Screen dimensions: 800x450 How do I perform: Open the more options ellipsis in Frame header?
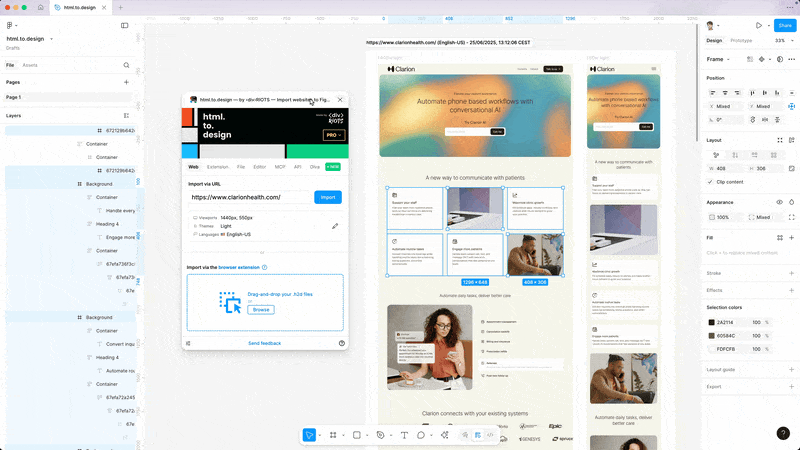point(791,59)
